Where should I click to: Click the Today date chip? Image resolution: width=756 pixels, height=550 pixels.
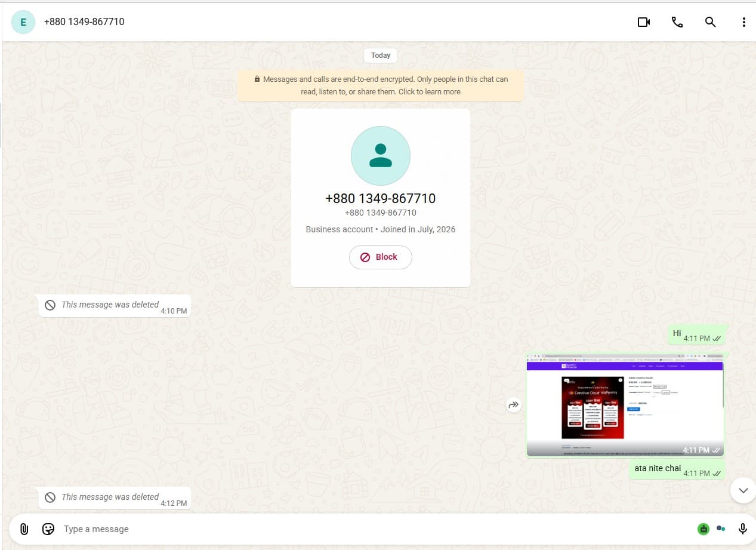(380, 55)
